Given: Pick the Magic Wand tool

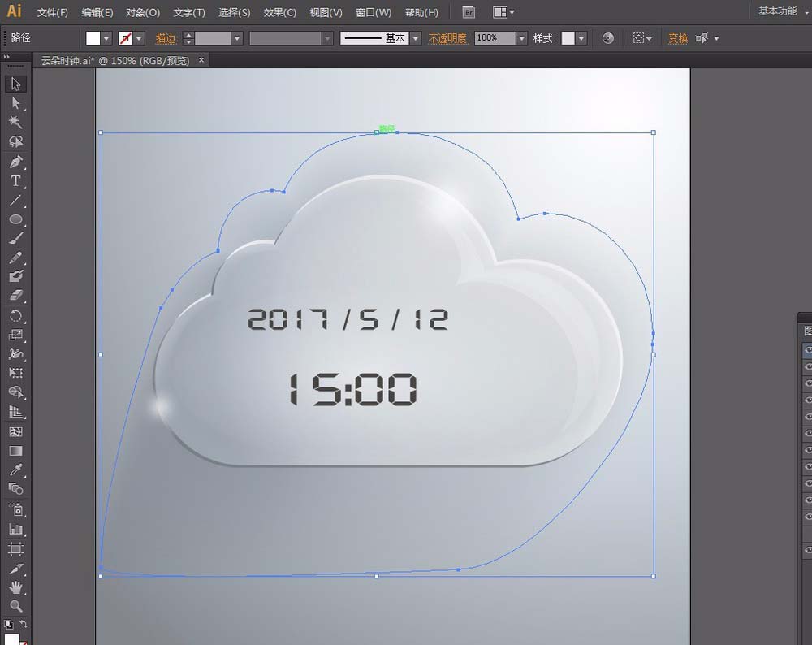Looking at the screenshot, I should coord(15,123).
